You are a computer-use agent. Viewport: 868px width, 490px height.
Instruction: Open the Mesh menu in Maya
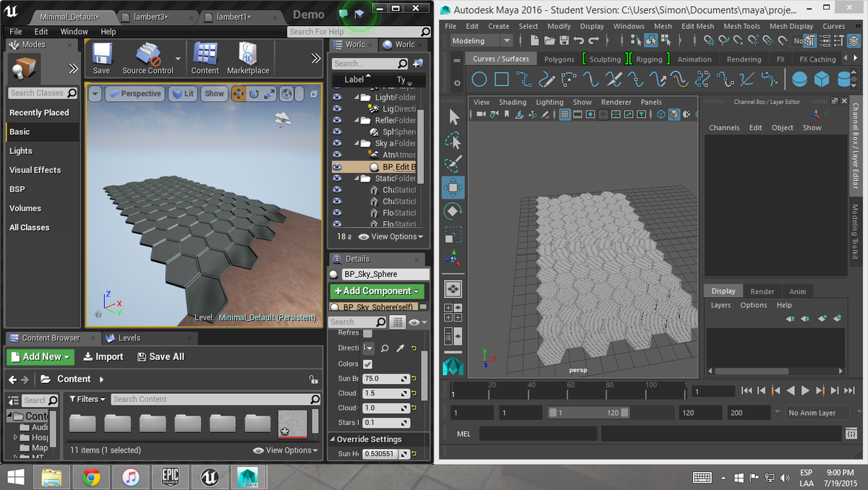coord(662,26)
